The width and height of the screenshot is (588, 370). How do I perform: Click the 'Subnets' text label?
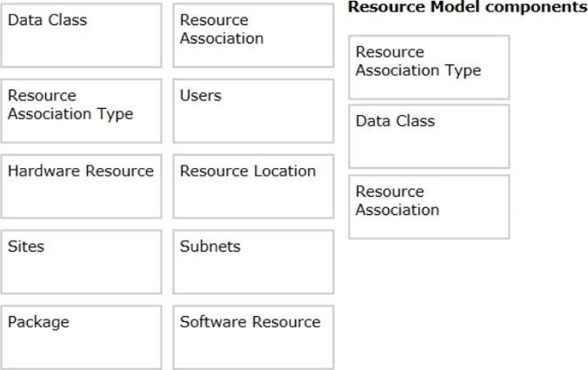[210, 247]
